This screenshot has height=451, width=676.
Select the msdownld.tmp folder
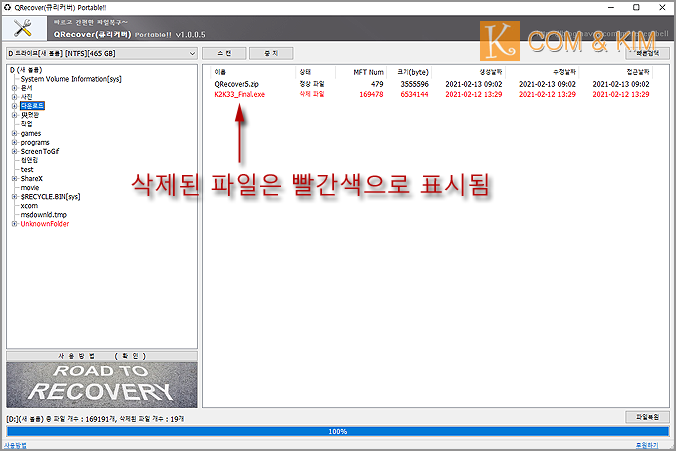44,215
